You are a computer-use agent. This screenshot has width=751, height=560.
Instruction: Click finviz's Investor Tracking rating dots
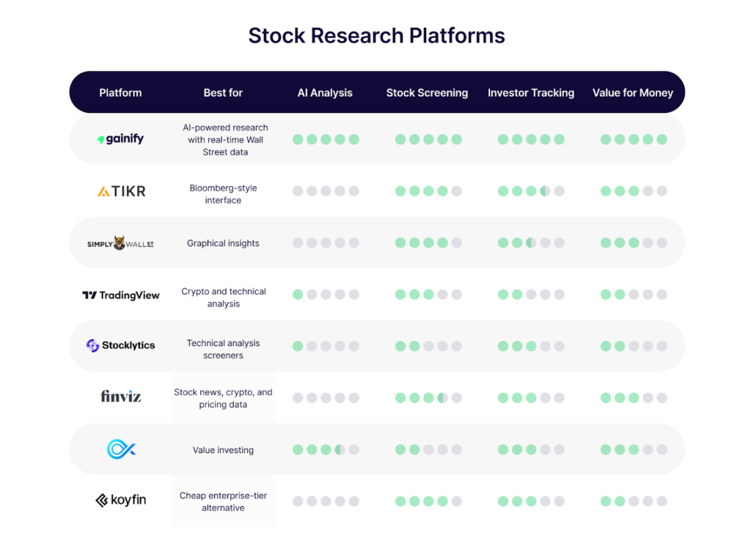tap(531, 398)
